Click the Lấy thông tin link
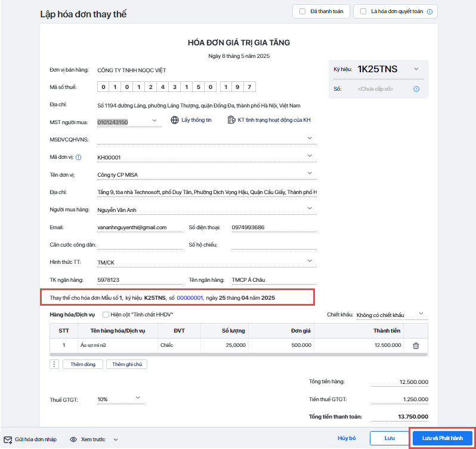This screenshot has height=449, width=476. (196, 120)
